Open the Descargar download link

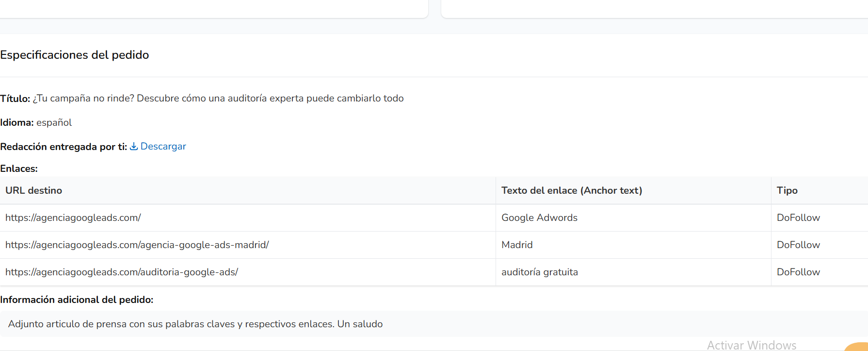(163, 146)
